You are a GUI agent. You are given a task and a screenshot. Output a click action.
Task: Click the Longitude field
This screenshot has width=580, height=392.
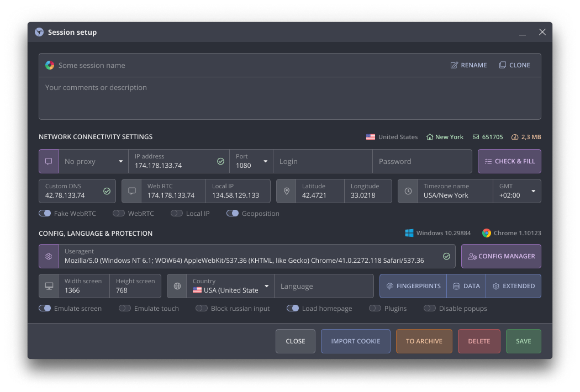point(368,191)
